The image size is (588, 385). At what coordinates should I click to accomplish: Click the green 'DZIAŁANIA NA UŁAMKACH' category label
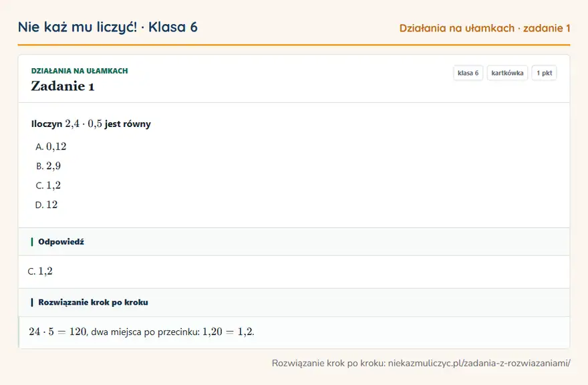[80, 71]
